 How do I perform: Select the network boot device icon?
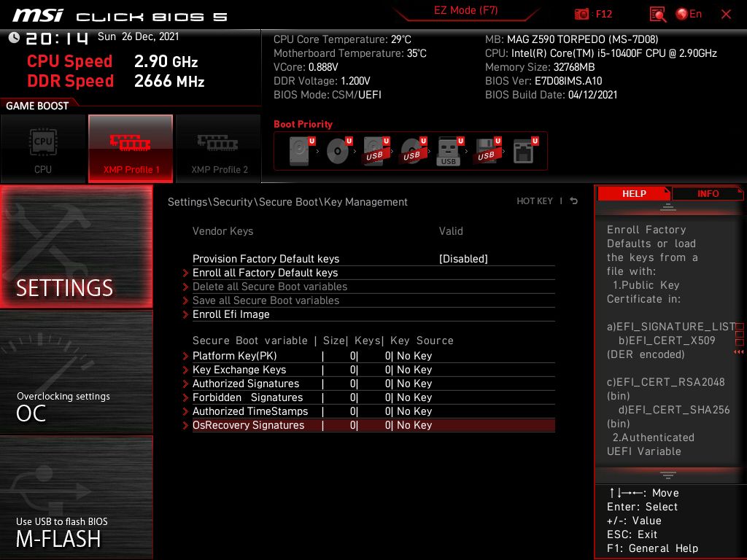(525, 151)
